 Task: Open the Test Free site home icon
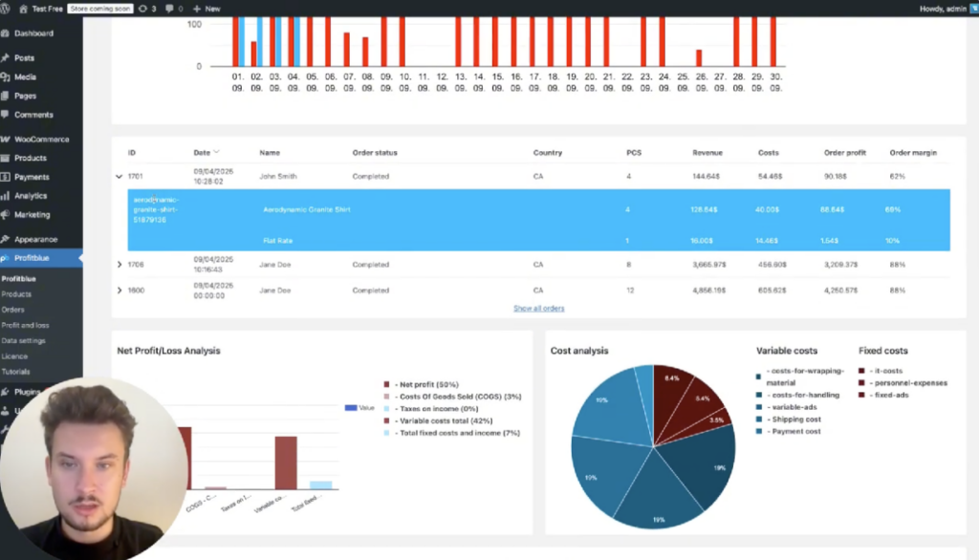24,8
